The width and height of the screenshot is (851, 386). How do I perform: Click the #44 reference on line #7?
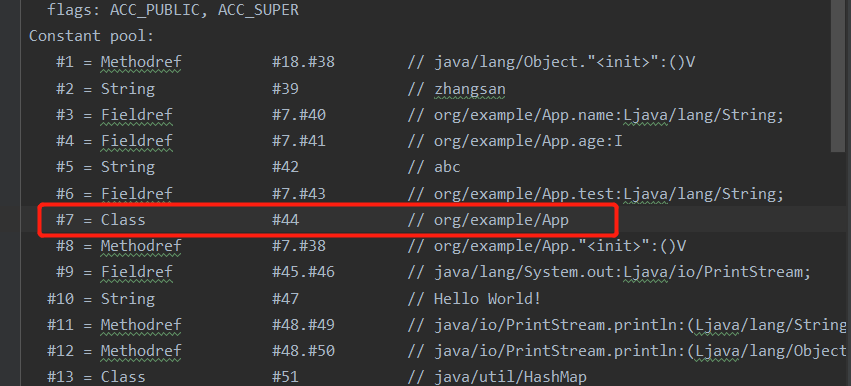pos(285,220)
